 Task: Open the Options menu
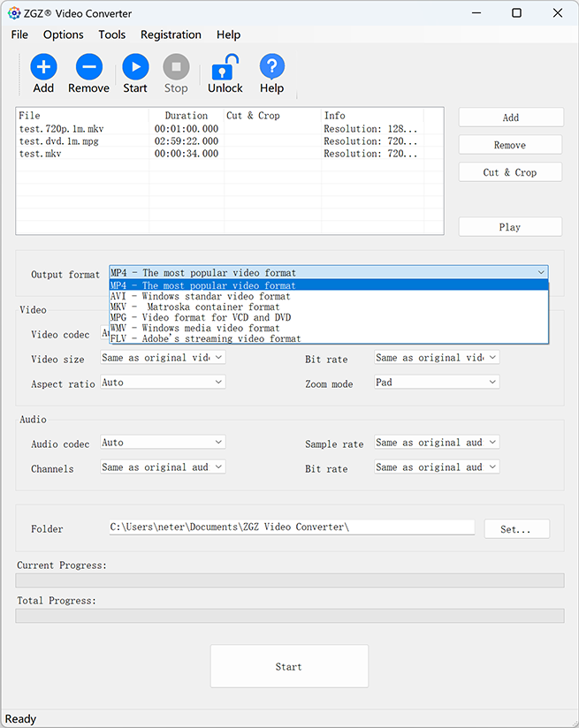[63, 34]
